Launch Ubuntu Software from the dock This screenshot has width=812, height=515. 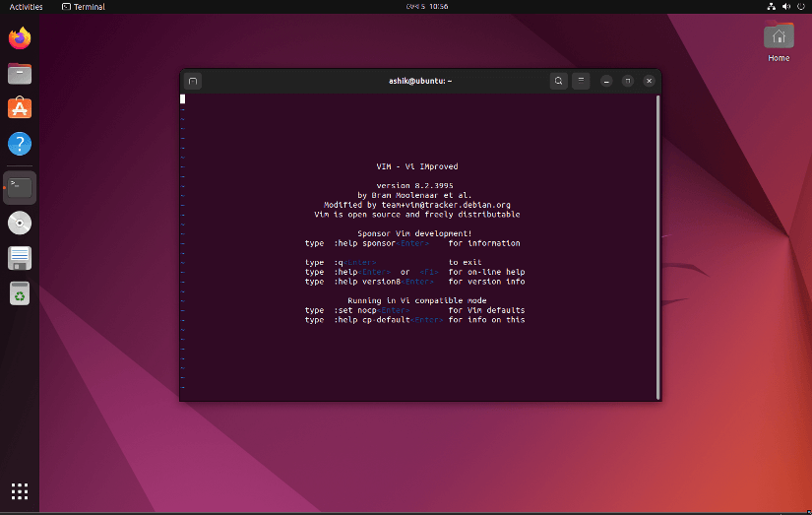click(20, 108)
